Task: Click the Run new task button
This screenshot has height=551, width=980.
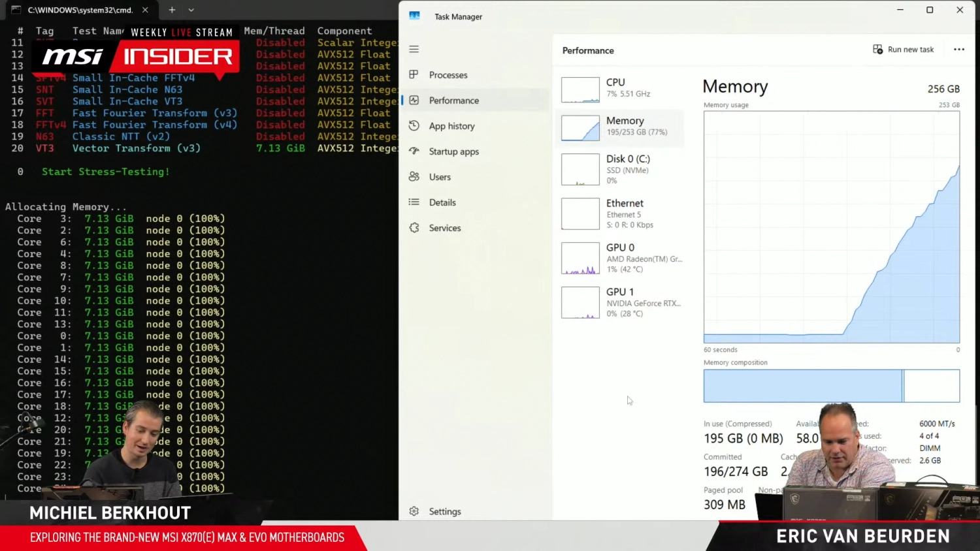Action: (904, 50)
